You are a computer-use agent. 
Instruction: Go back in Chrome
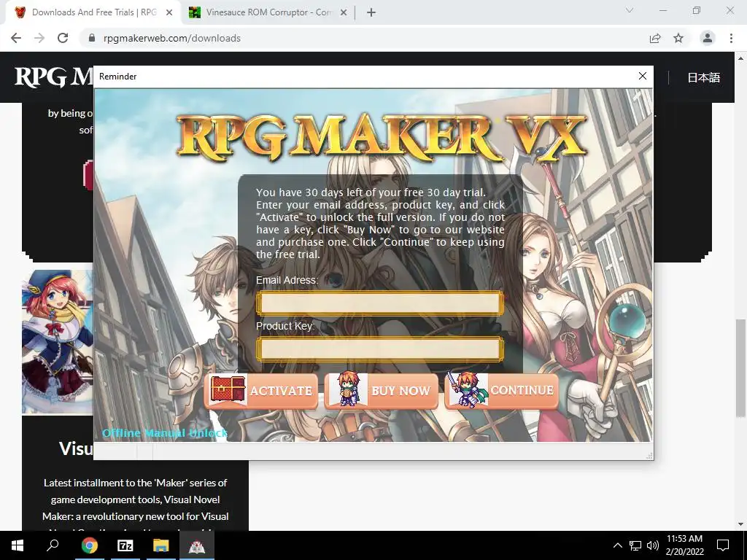coord(16,38)
